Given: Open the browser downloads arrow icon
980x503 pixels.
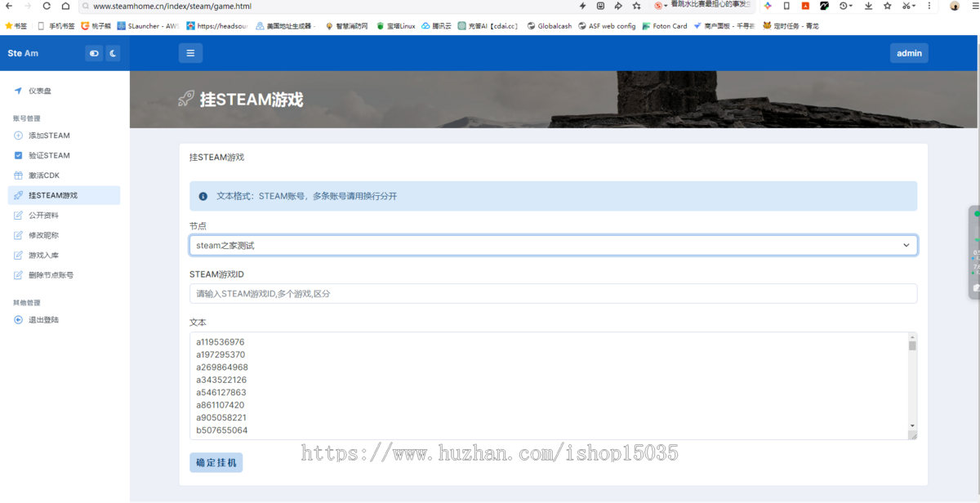Looking at the screenshot, I should click(868, 6).
